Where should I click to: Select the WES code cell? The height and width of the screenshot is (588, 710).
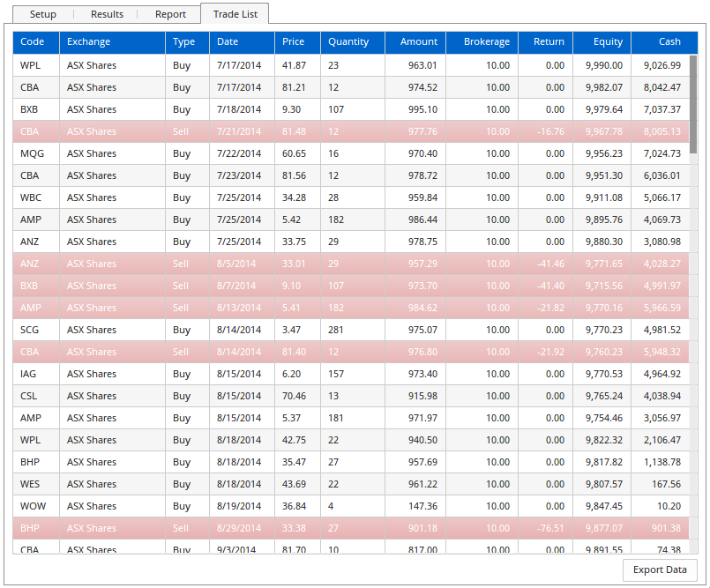36,484
